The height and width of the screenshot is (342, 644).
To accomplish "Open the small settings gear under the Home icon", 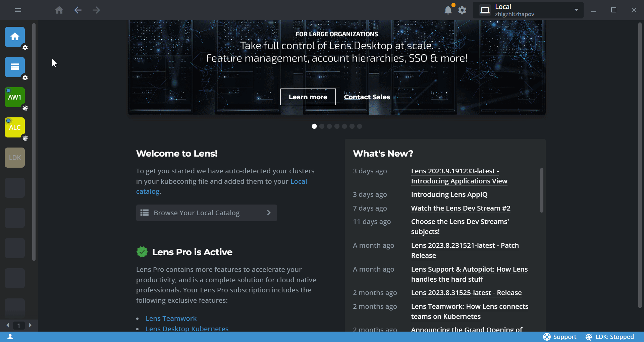I will tap(25, 48).
